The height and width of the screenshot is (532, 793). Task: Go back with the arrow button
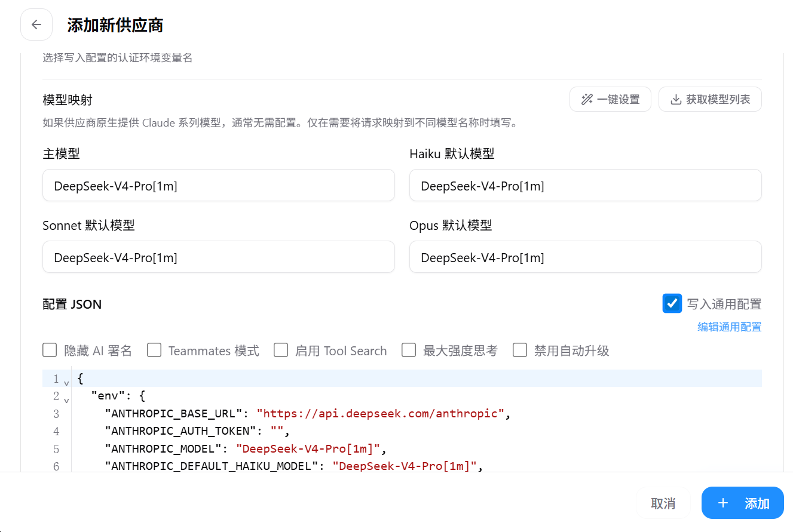(x=36, y=24)
